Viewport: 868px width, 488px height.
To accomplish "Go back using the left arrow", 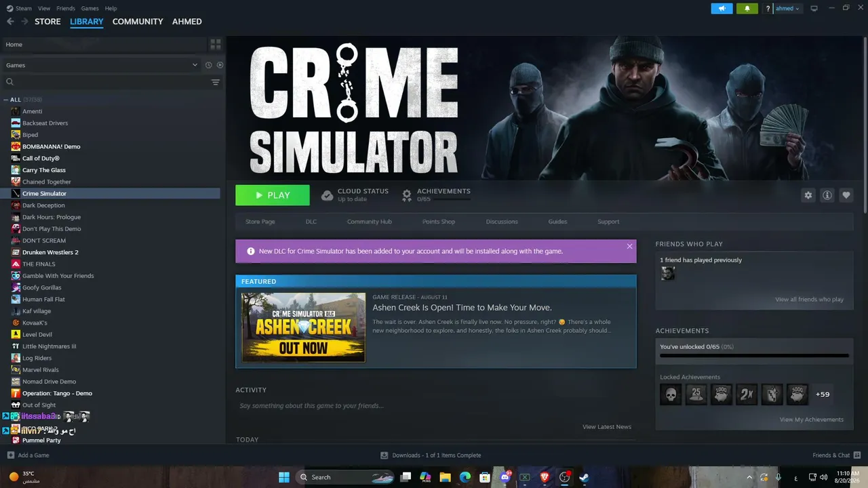I will (10, 22).
